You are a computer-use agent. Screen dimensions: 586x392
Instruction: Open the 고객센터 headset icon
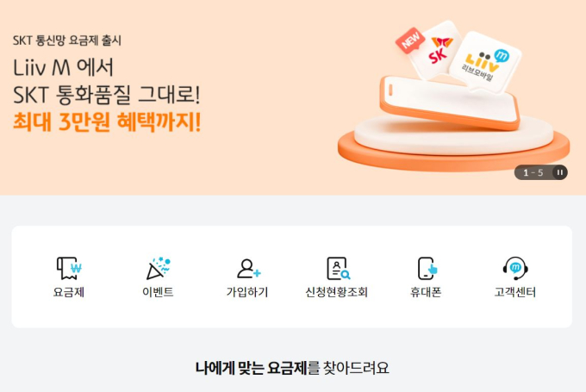(x=515, y=268)
